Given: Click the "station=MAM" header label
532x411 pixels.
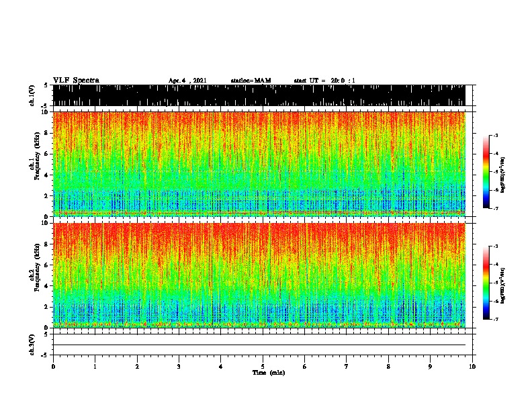Looking at the screenshot, I should 251,81.
